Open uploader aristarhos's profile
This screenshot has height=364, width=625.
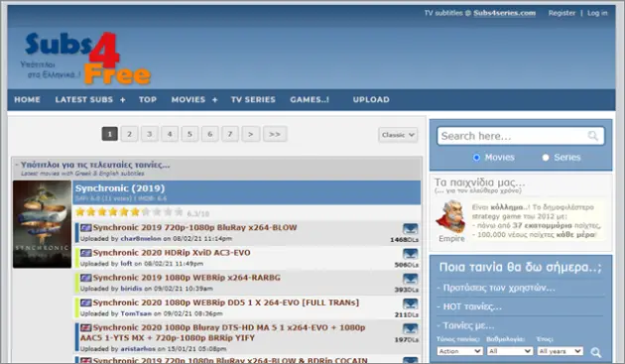coord(138,349)
